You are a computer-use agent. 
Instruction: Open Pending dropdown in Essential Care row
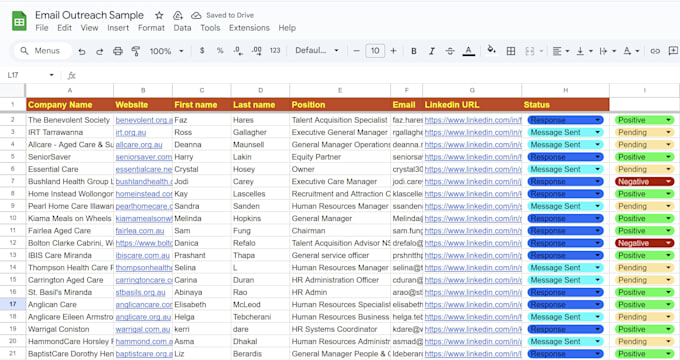click(x=644, y=169)
